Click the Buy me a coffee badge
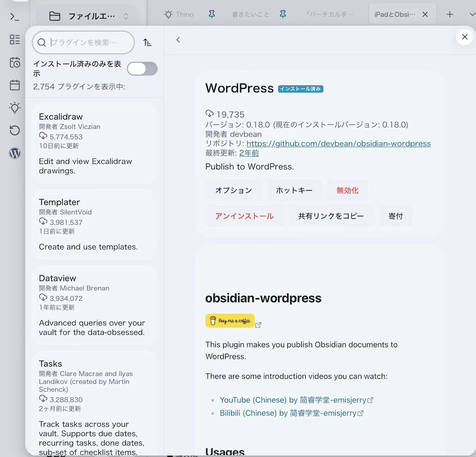Image resolution: width=476 pixels, height=457 pixels. click(x=230, y=321)
